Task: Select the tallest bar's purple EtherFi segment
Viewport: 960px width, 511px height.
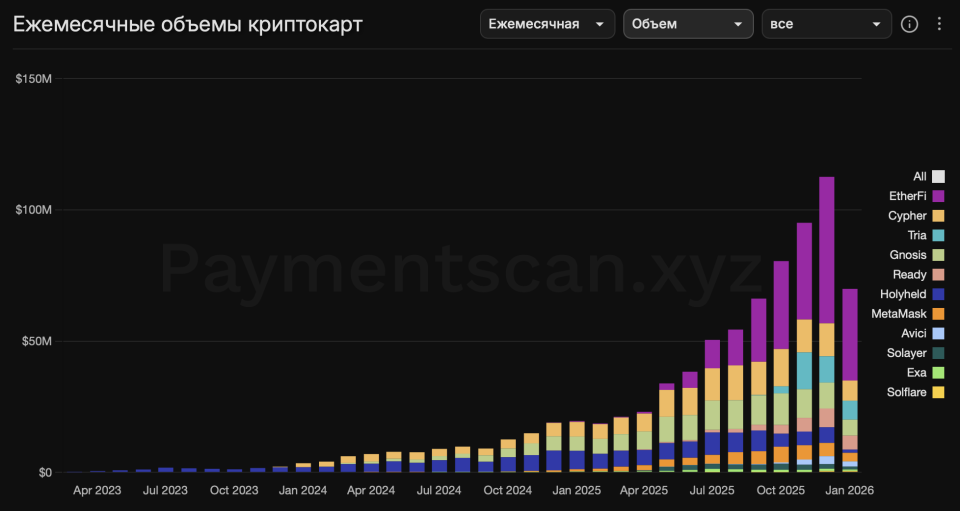Action: [827, 250]
